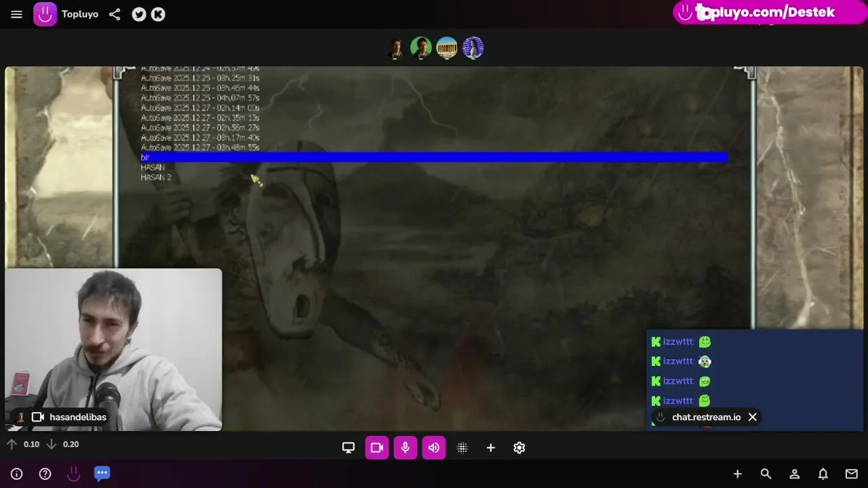Select the second participant avatar
The width and height of the screenshot is (868, 488).
(x=421, y=48)
